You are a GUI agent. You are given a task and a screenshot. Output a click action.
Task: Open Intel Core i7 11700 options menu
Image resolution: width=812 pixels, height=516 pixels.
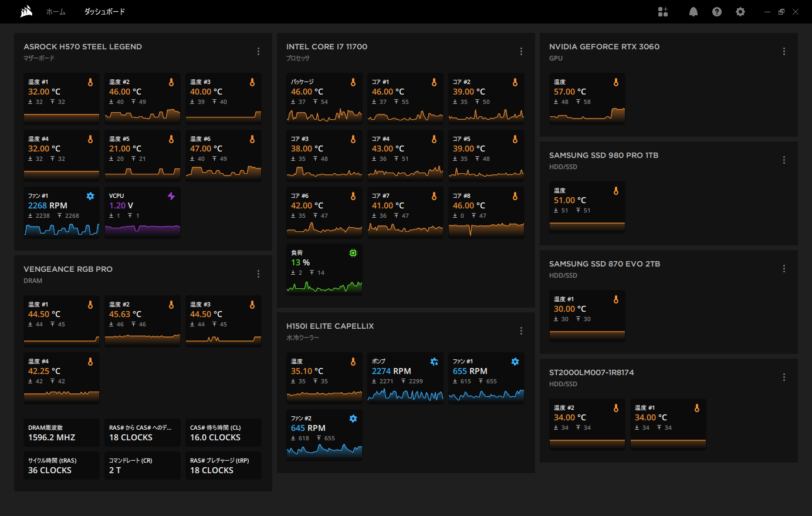click(x=521, y=52)
